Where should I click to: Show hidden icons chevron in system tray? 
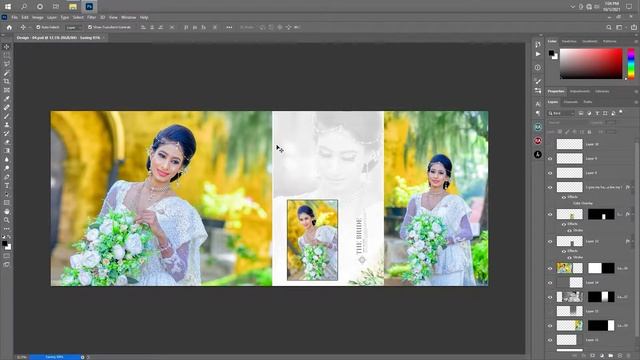[572, 7]
